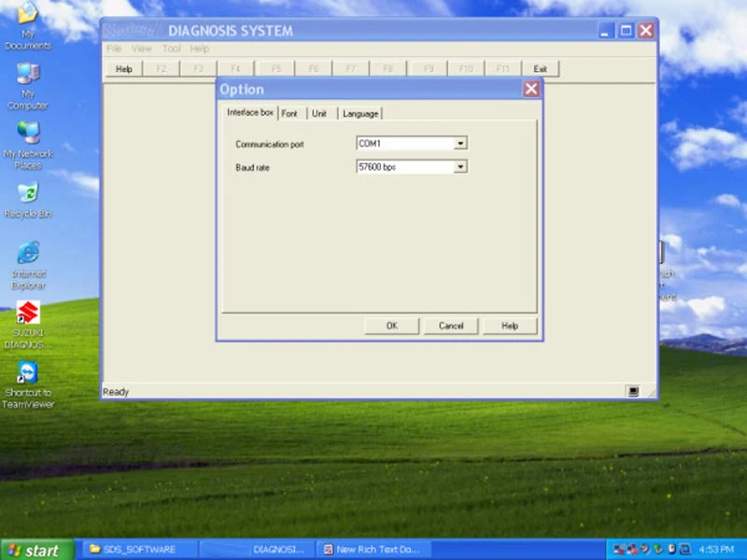Click the Help button in Option dialog

(x=510, y=326)
